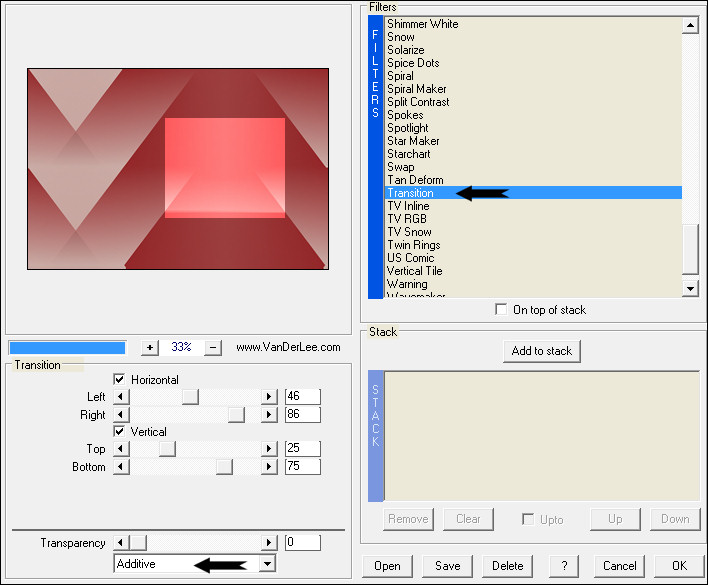Click the Save button
Viewport: 708px width, 585px height.
447,566
